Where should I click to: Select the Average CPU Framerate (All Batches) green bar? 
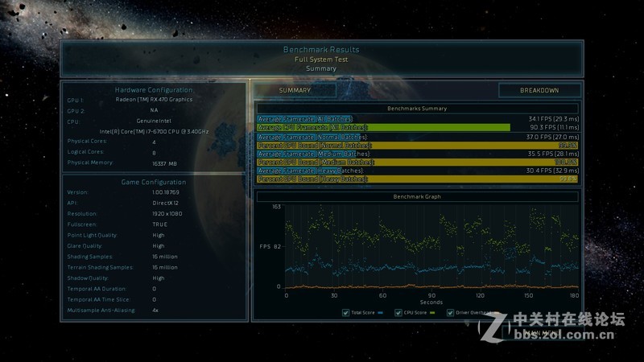(384, 128)
